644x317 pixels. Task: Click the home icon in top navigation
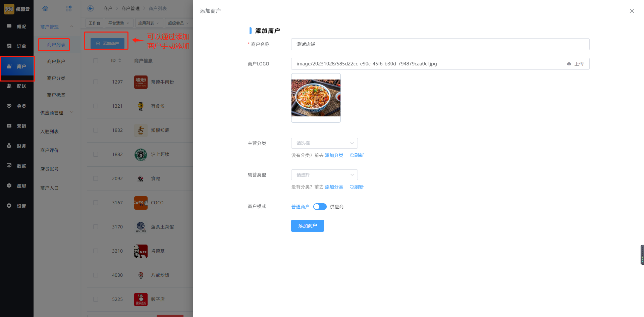[x=45, y=8]
